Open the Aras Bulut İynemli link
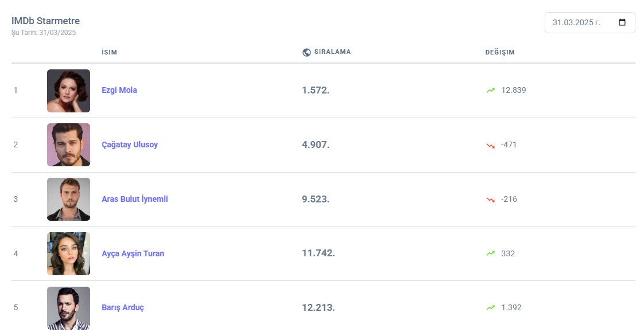Screen dimensions: 644x332 pyautogui.click(x=135, y=199)
